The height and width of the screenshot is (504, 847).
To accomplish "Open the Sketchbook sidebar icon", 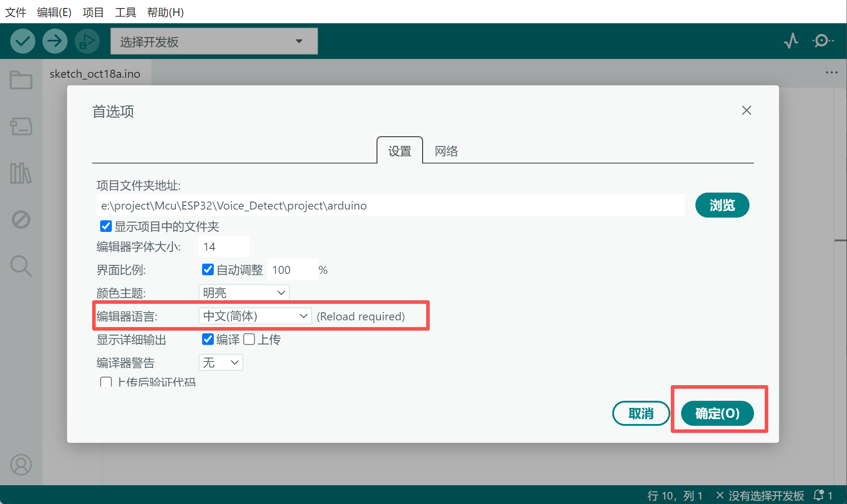I will [x=21, y=80].
